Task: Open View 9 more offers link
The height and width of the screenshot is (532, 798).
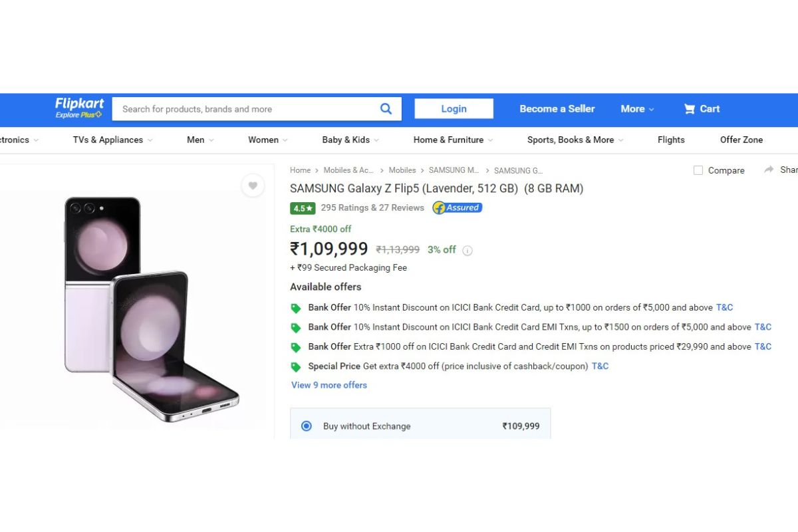Action: pyautogui.click(x=329, y=385)
